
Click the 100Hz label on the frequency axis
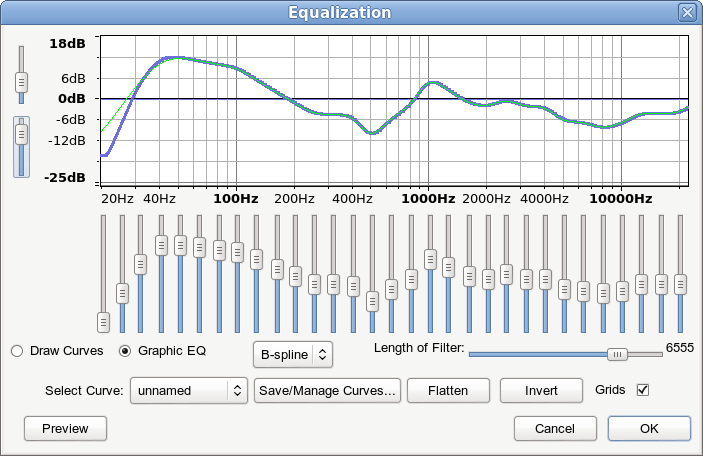point(236,199)
